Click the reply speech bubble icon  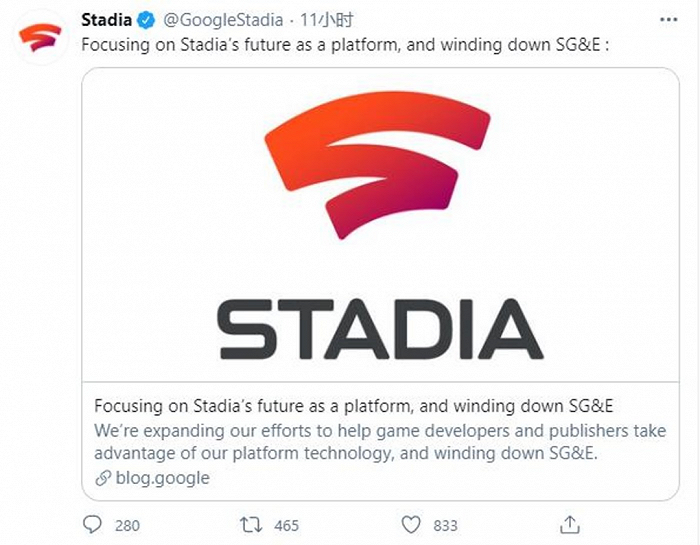[x=93, y=524]
